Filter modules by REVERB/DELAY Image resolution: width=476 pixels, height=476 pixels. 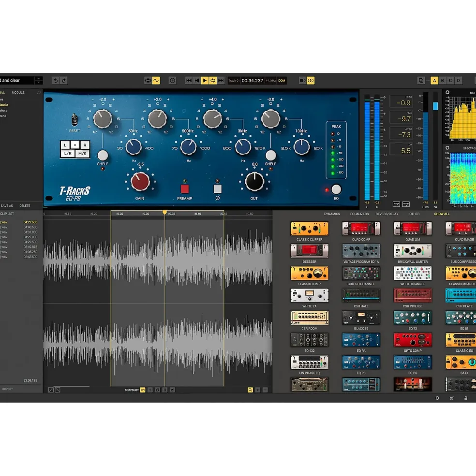[387, 214]
